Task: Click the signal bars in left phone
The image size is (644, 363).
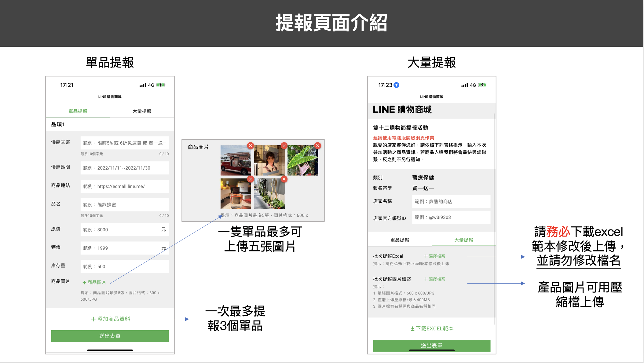Action: pyautogui.click(x=143, y=85)
